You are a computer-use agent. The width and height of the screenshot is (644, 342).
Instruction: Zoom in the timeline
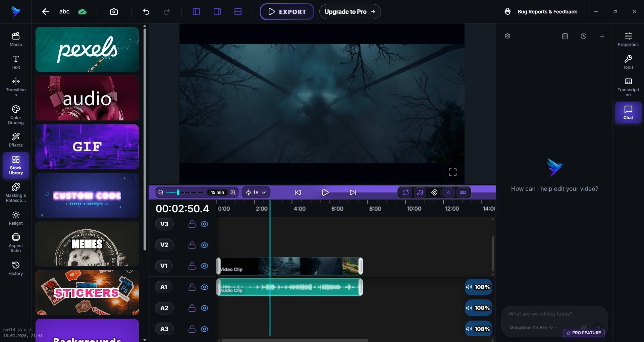[233, 192]
